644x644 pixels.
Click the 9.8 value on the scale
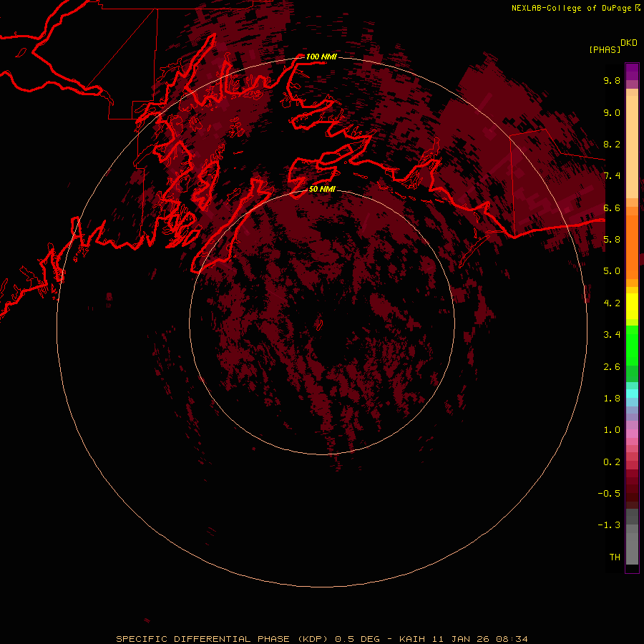(x=612, y=80)
